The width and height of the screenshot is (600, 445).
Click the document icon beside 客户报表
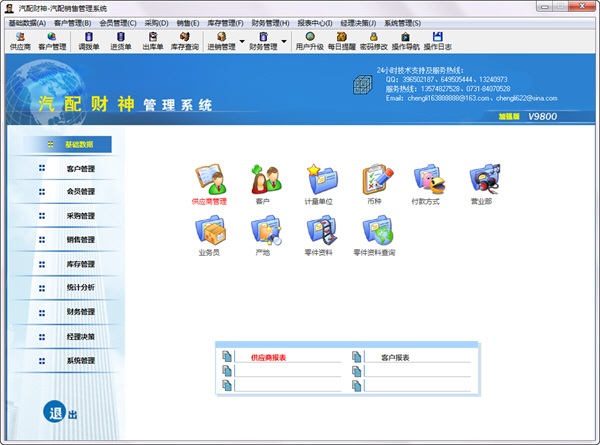(x=357, y=357)
